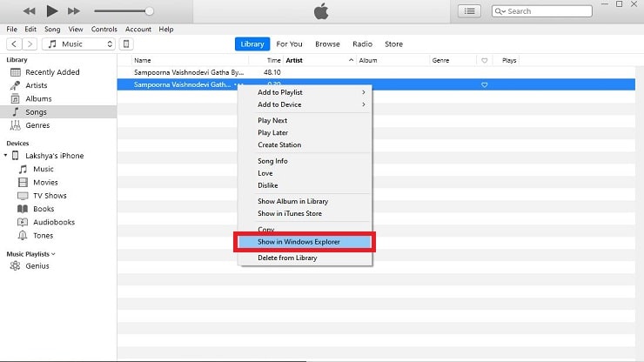
Task: Open the Account menu
Action: pyautogui.click(x=138, y=30)
